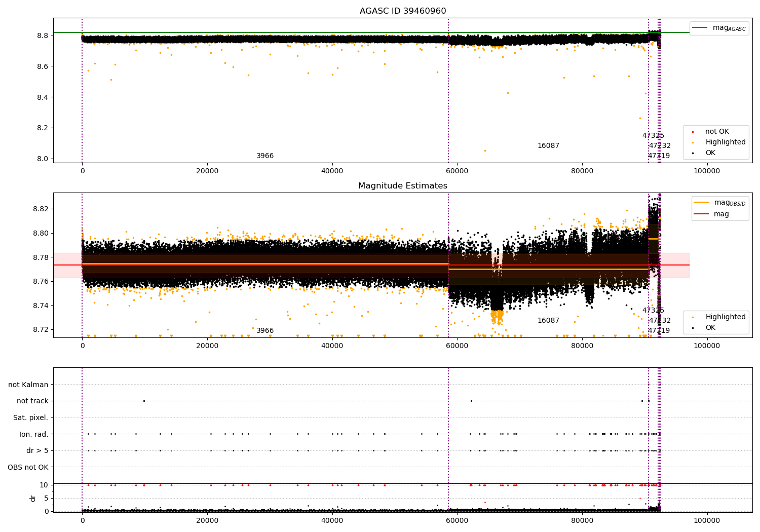The width and height of the screenshot is (760, 532).
Task: Click the '47232' annotation in the top plot
Action: (x=660, y=146)
